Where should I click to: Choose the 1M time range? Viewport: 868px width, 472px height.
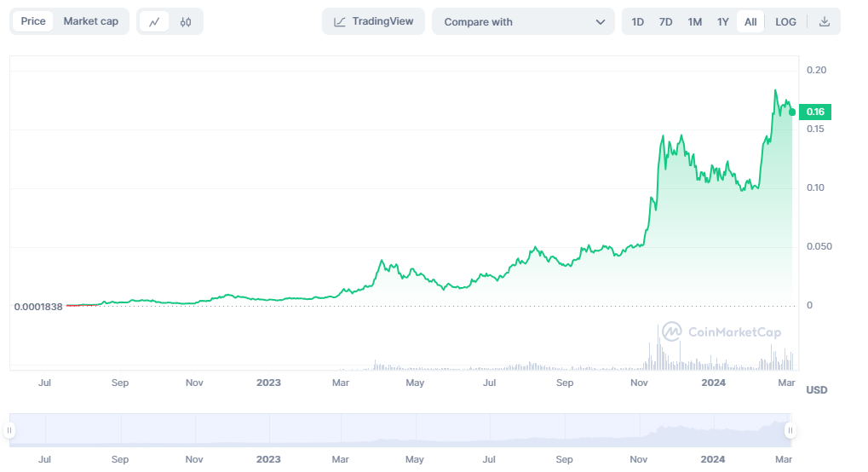pos(695,22)
